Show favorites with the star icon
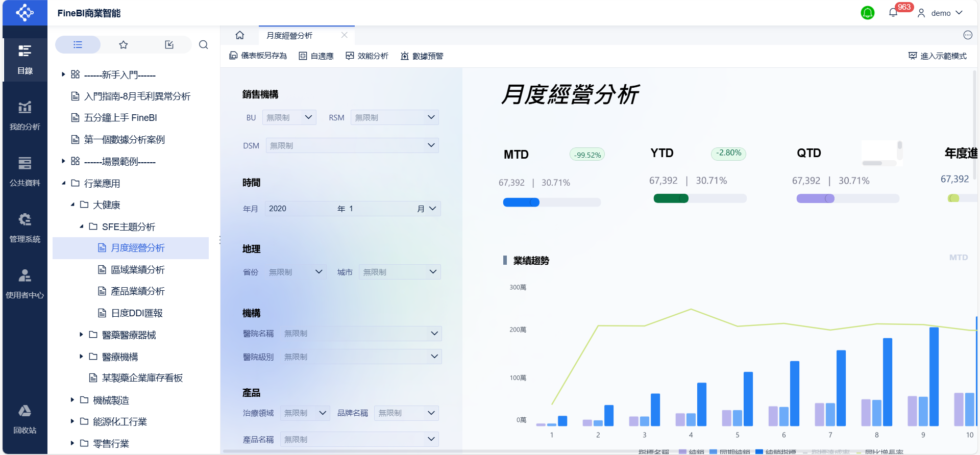Viewport: 980px width, 455px height. 124,45
